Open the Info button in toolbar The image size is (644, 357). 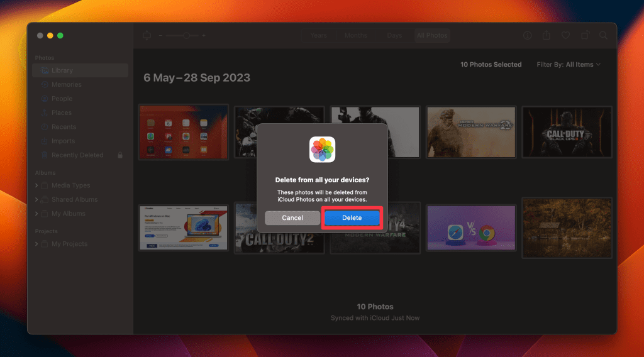[x=528, y=36]
